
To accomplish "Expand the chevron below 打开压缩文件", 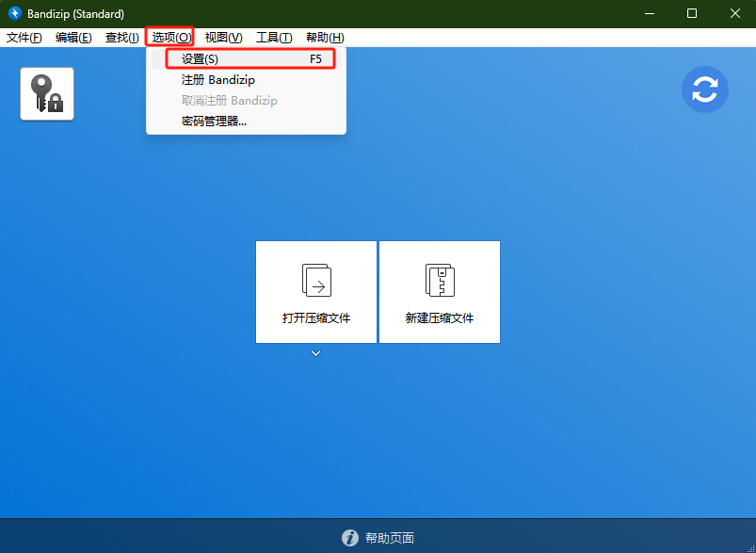I will tap(316, 353).
